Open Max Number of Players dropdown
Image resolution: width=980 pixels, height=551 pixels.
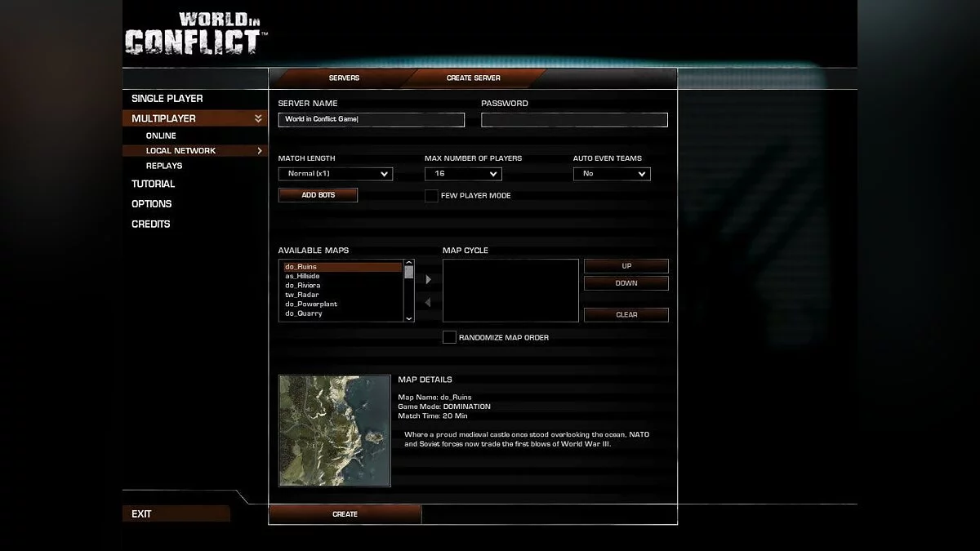pos(463,174)
